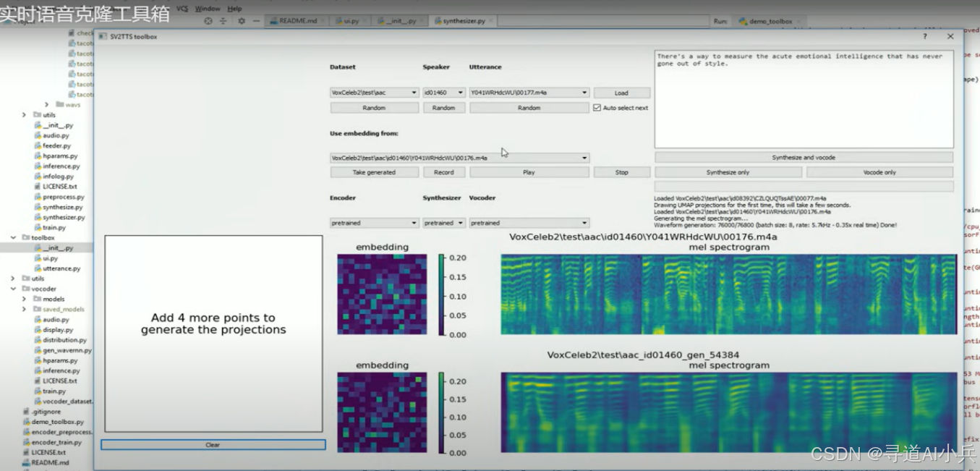
Task: Click the question mark help button in SV2TTS toolbox
Action: pyautogui.click(x=925, y=36)
